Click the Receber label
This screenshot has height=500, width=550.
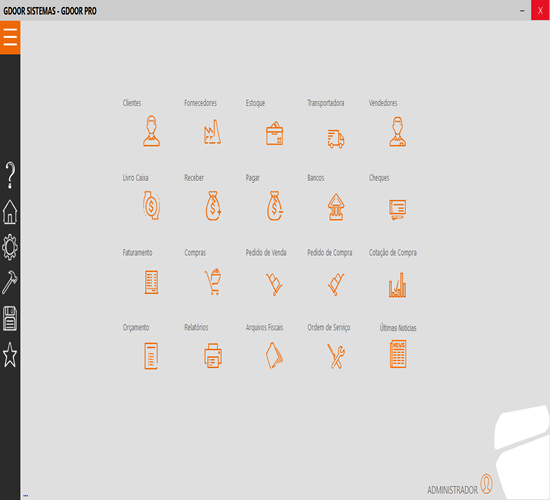(194, 178)
